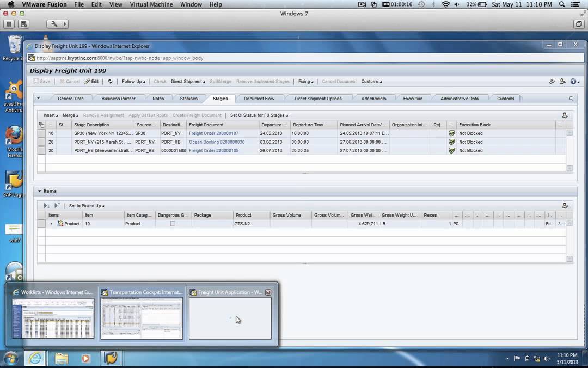Viewport: 588px width, 368px height.
Task: Collapse the Items section
Action: 39,191
